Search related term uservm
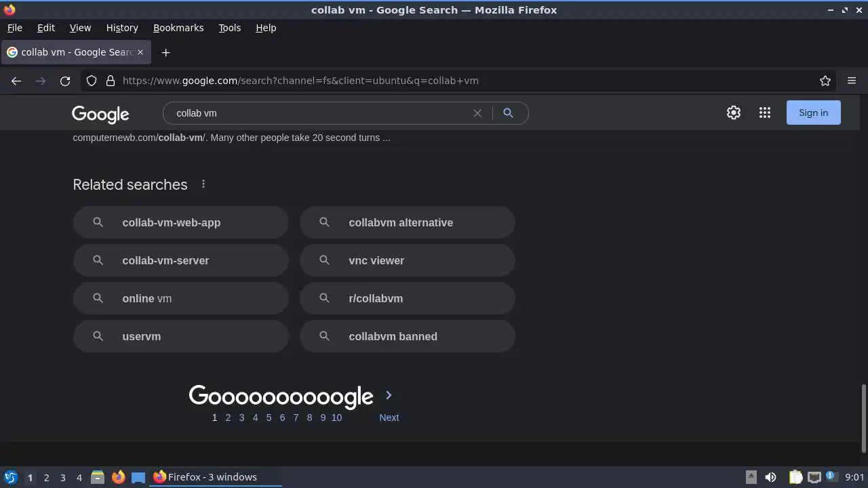Viewport: 868px width, 488px height. pos(181,336)
